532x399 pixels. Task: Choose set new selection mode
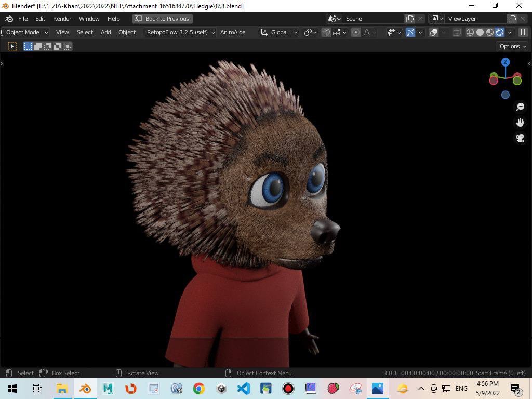[x=28, y=46]
